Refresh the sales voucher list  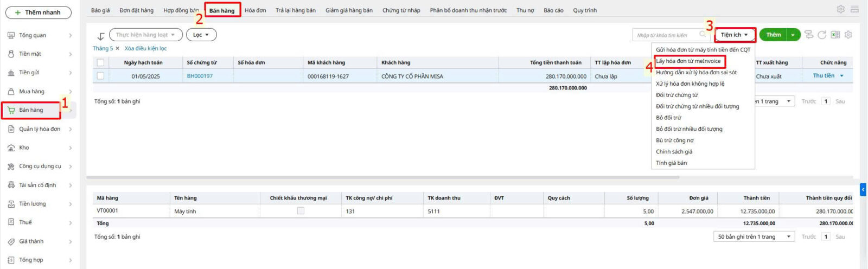[822, 35]
